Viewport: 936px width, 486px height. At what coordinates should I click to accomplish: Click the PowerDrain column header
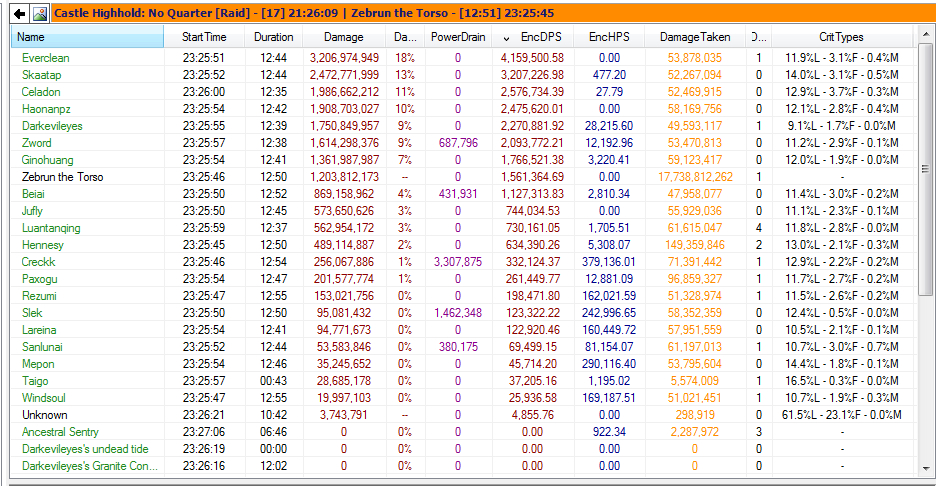click(458, 37)
